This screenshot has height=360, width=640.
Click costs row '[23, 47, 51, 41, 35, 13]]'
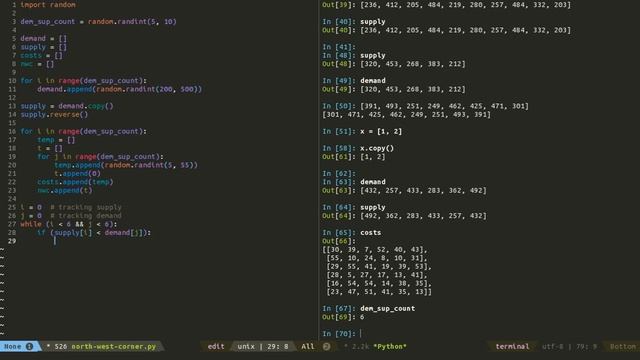(x=379, y=292)
